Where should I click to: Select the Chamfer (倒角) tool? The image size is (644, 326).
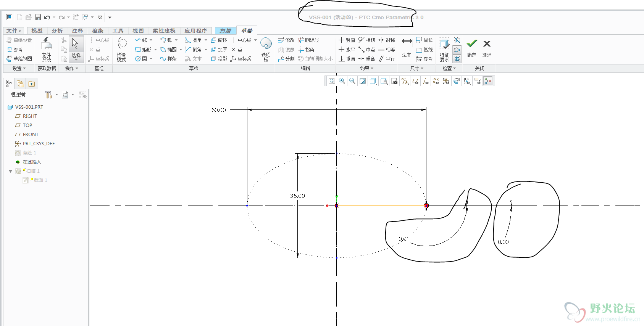(x=194, y=50)
